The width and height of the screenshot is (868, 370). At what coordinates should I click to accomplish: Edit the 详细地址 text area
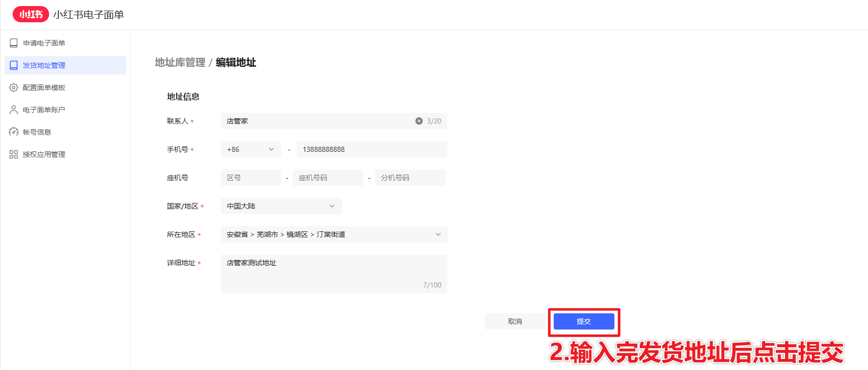(x=334, y=273)
